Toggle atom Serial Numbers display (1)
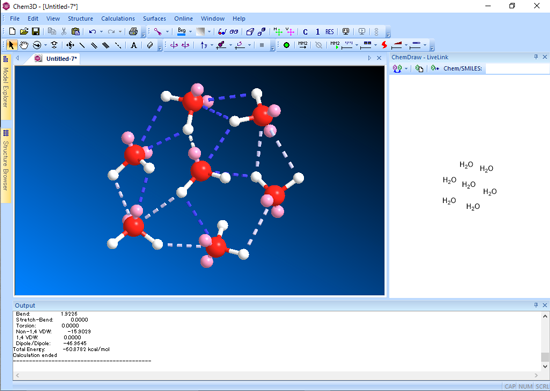Screen dimensions: 550x391 [x=317, y=32]
